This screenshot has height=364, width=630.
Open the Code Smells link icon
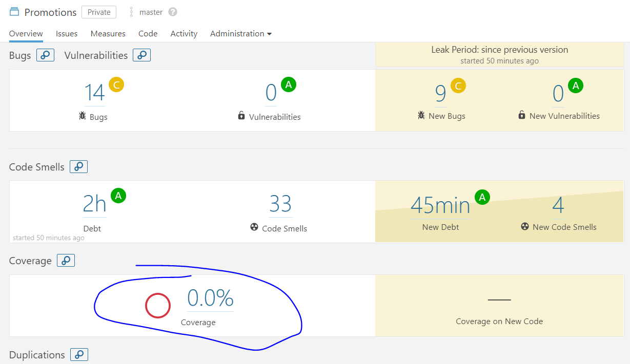click(78, 166)
